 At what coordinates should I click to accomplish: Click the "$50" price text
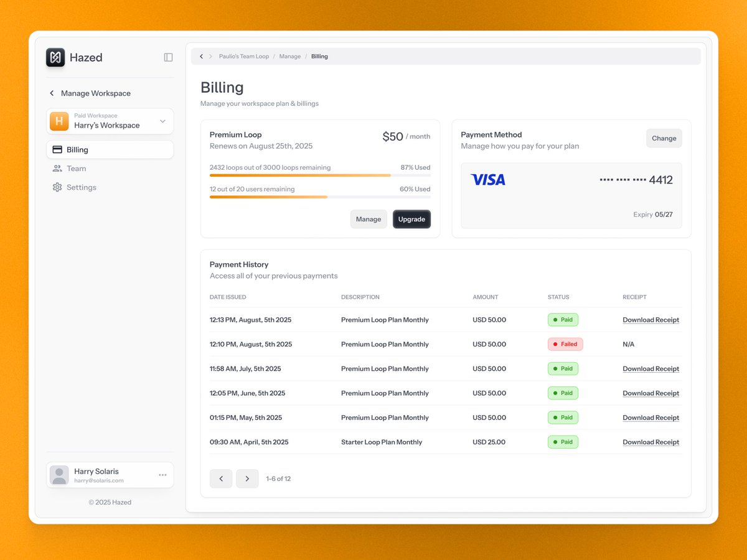pyautogui.click(x=393, y=137)
